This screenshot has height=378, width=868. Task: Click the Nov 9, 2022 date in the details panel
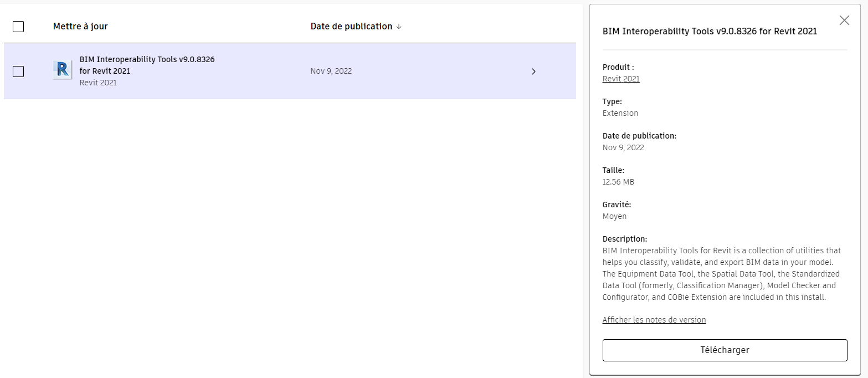click(x=623, y=147)
